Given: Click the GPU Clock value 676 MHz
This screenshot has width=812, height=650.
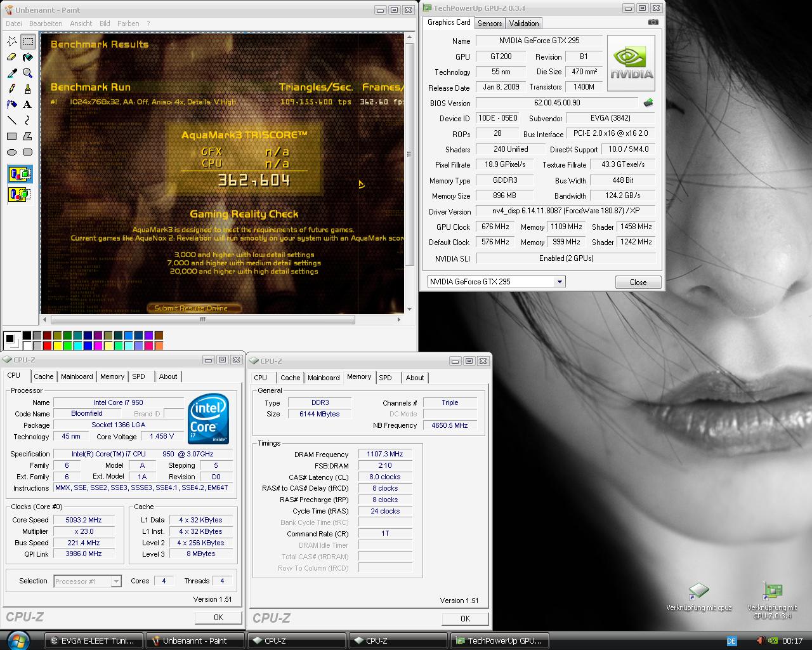Looking at the screenshot, I should click(495, 227).
